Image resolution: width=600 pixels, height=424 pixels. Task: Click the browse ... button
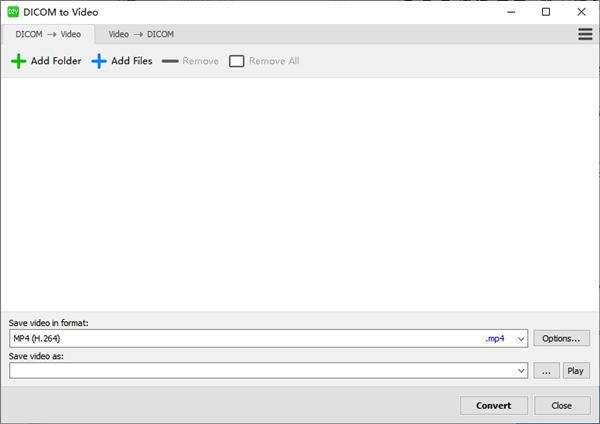pos(546,370)
